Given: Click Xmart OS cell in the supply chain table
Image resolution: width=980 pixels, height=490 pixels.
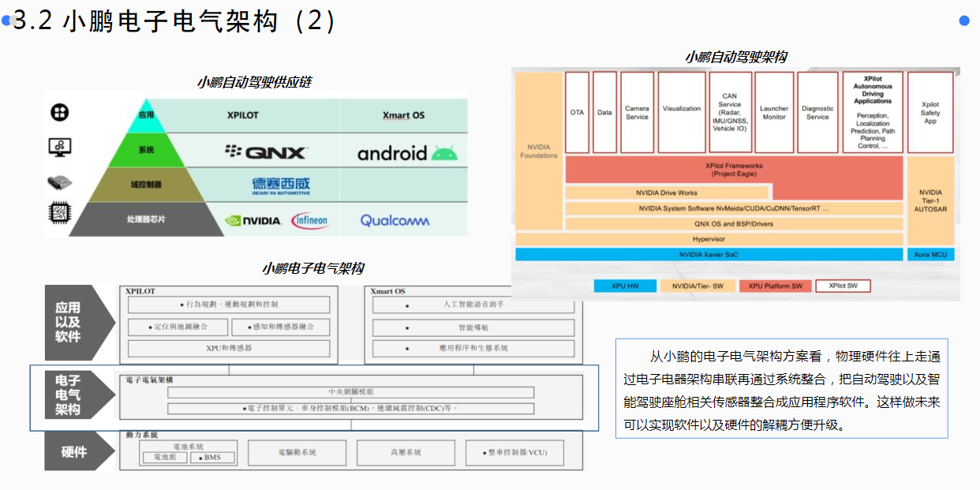Looking at the screenshot, I should point(403,115).
